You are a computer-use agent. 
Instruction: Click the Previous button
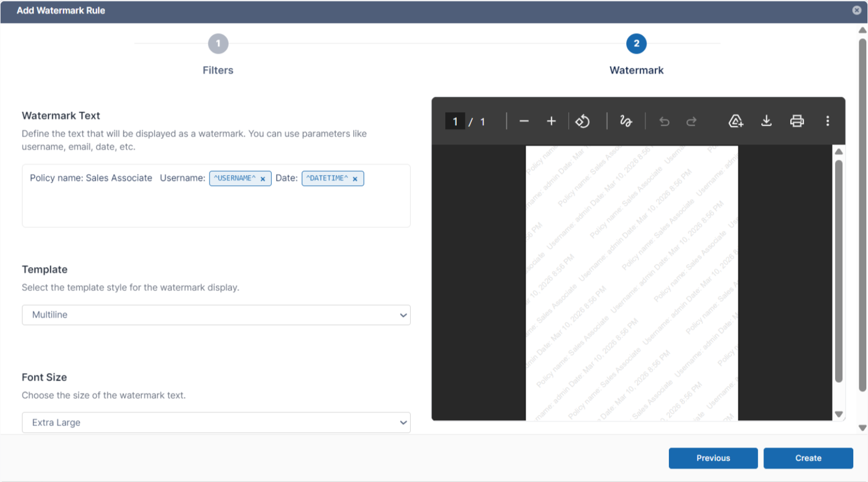713,458
